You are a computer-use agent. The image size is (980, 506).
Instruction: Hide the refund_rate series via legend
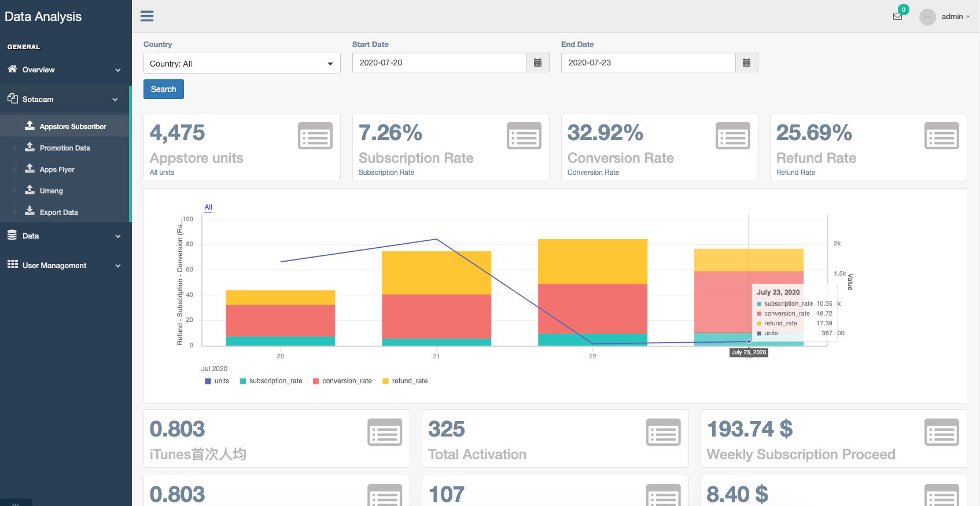click(x=405, y=381)
